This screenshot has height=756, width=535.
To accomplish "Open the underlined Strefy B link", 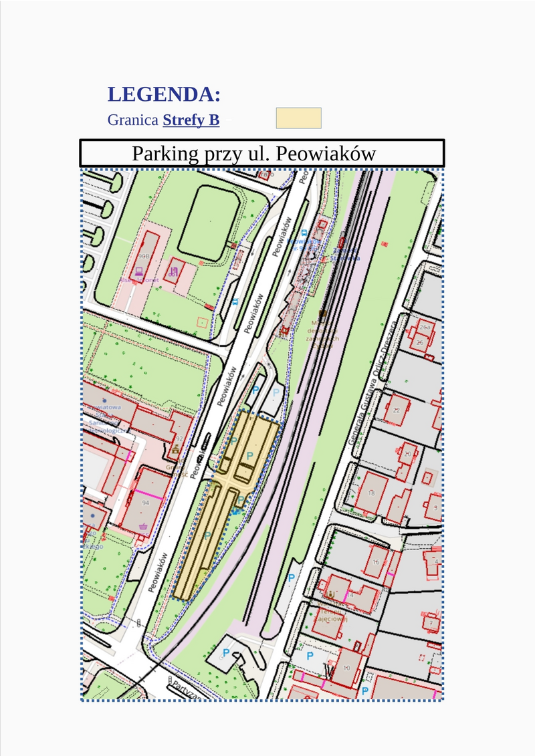I will click(191, 120).
